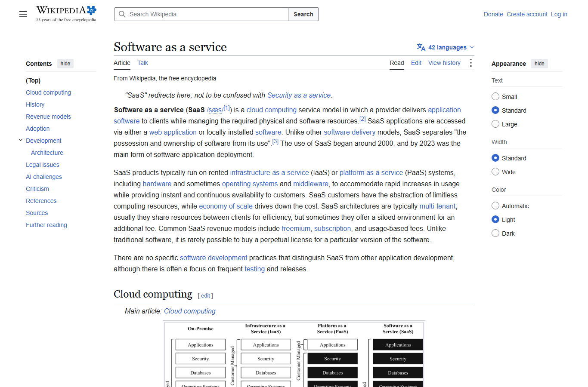Click the search magnifier icon

click(x=122, y=14)
